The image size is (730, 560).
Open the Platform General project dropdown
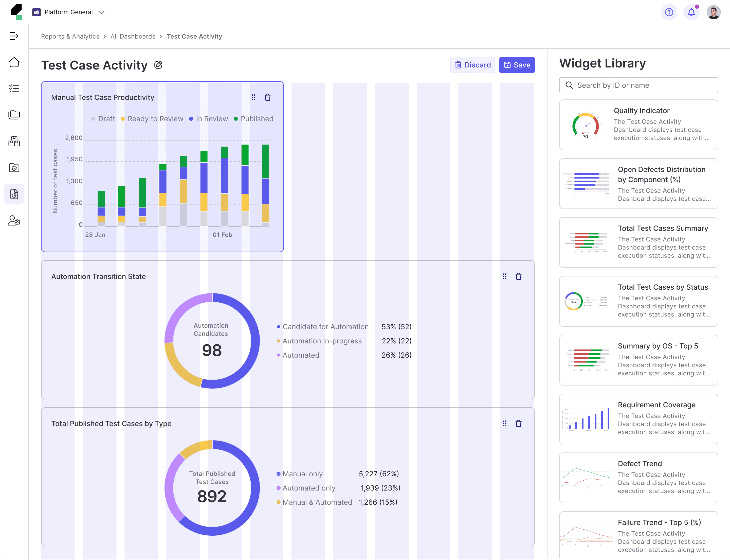pos(69,12)
